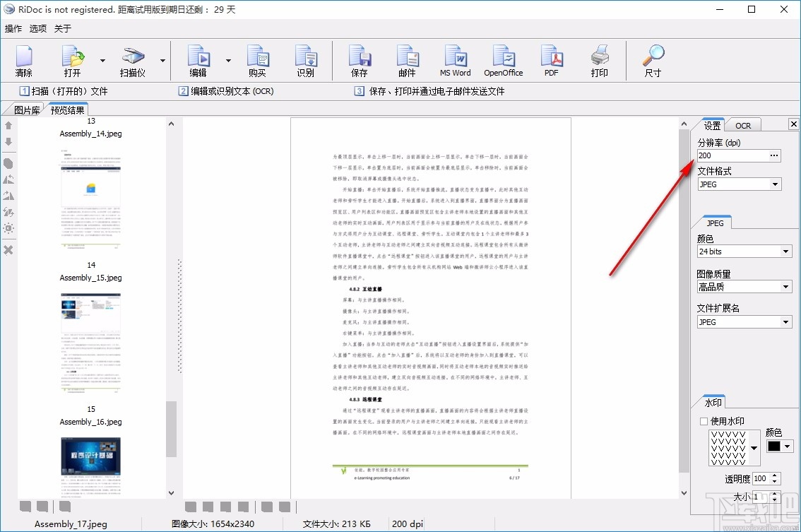Enable the 使用水印 watermark checkbox
Screen dimensions: 801x532
click(704, 422)
